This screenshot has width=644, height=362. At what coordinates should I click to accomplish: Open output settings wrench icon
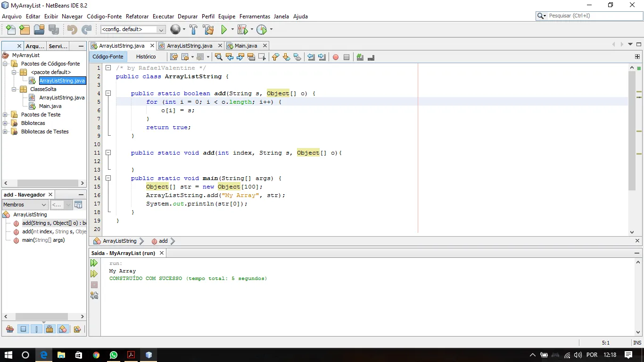coord(94,296)
